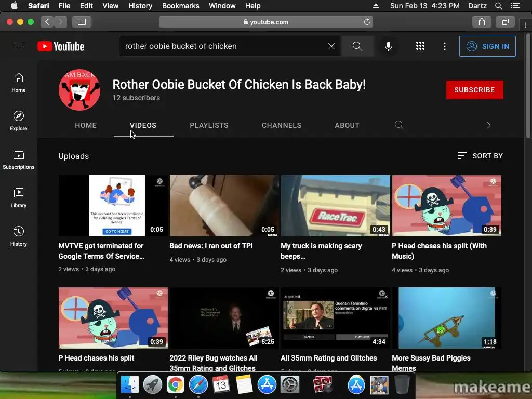Screen dimensions: 532x399
Task: Open the Sort By dropdown
Action: [x=480, y=156]
